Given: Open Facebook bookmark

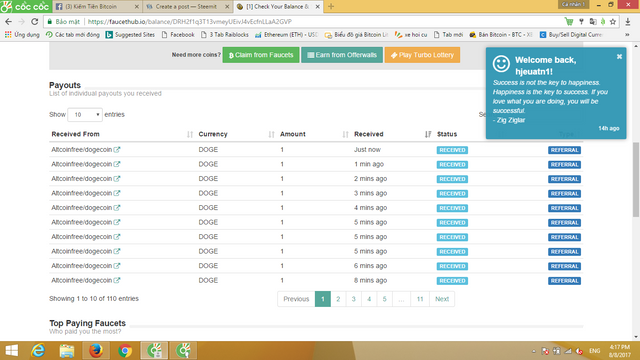Looking at the screenshot, I should click(178, 35).
